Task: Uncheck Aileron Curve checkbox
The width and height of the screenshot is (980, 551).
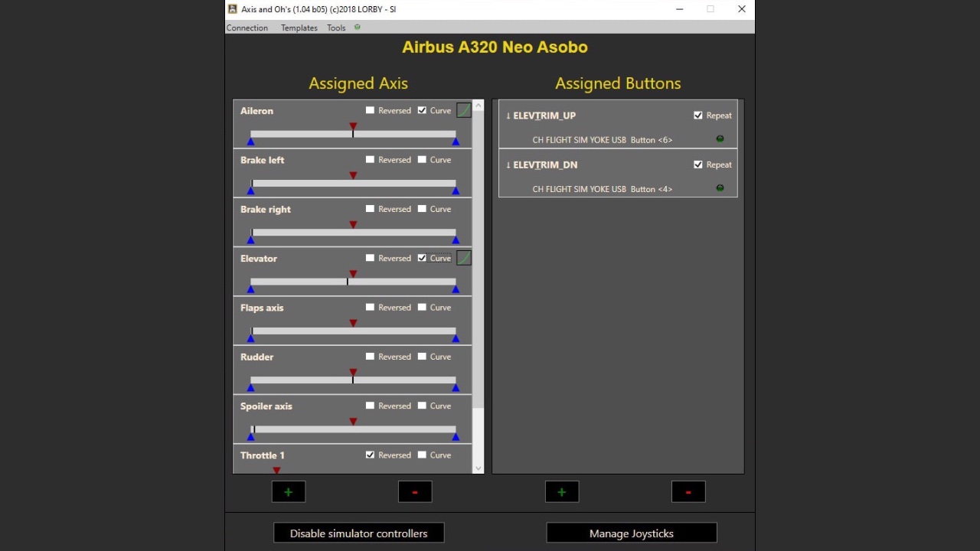Action: pos(422,110)
